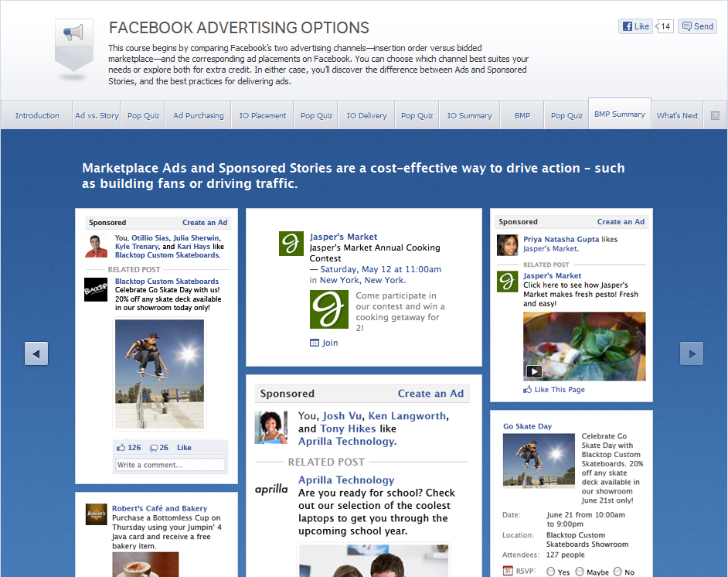Click the Join event link
Image resolution: width=728 pixels, height=577 pixels.
(330, 343)
